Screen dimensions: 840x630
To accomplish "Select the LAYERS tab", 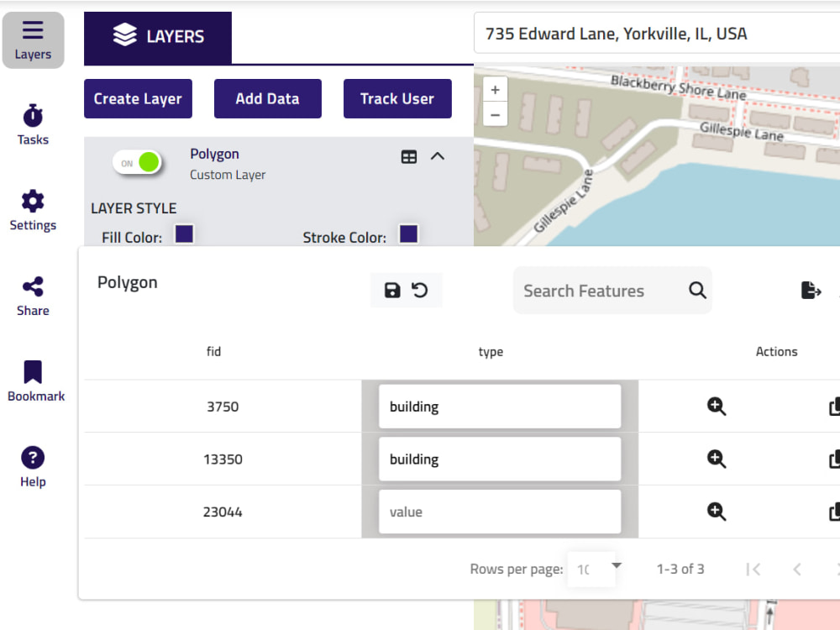I will (158, 37).
